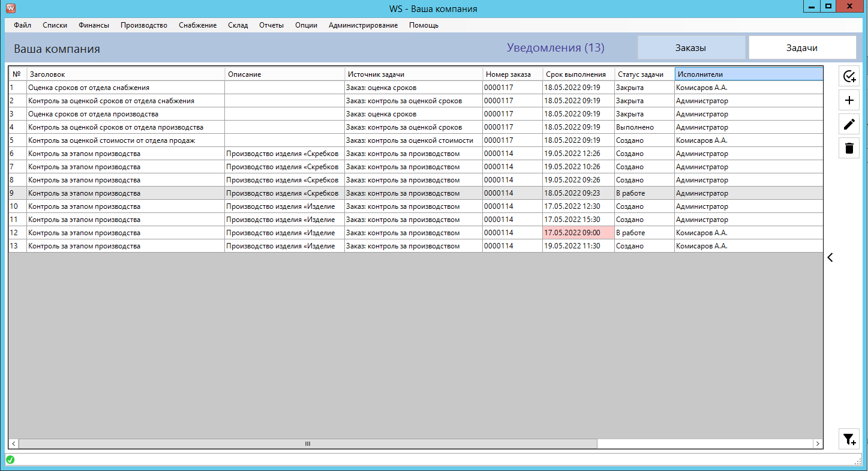Open the Производство menu
The width and height of the screenshot is (868, 471).
pos(143,25)
